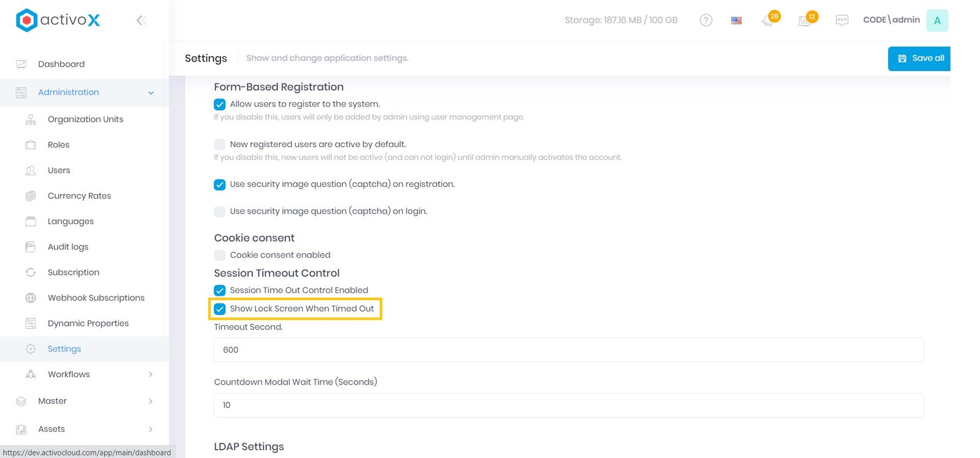980x458 pixels.
Task: Open notifications bell with 28 badge
Action: tap(768, 20)
